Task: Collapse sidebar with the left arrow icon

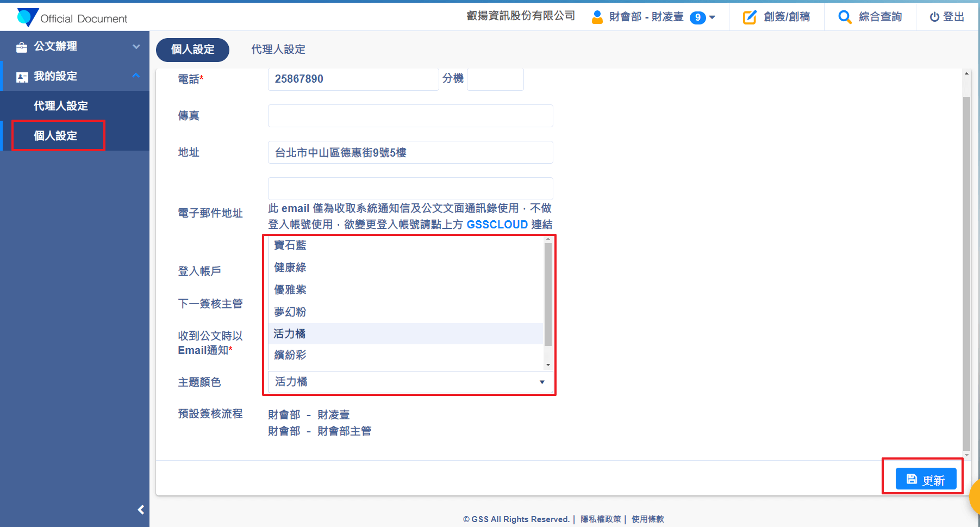Action: click(141, 510)
